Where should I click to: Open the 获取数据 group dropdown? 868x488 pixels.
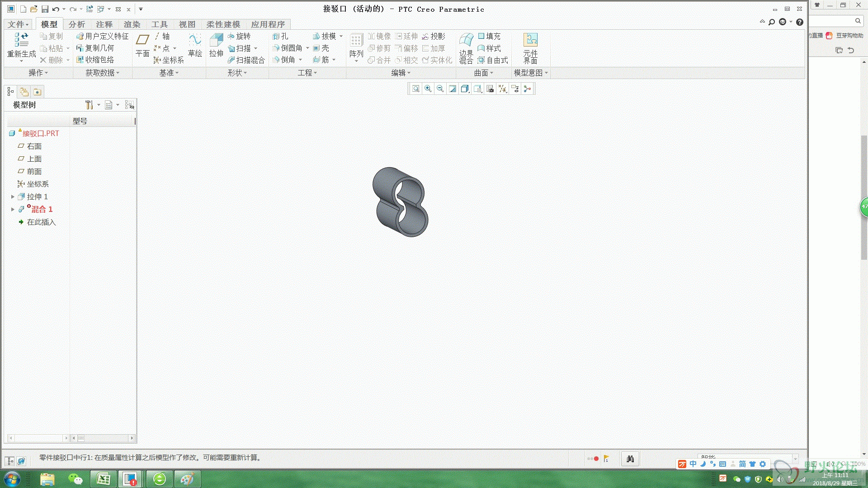pyautogui.click(x=103, y=73)
